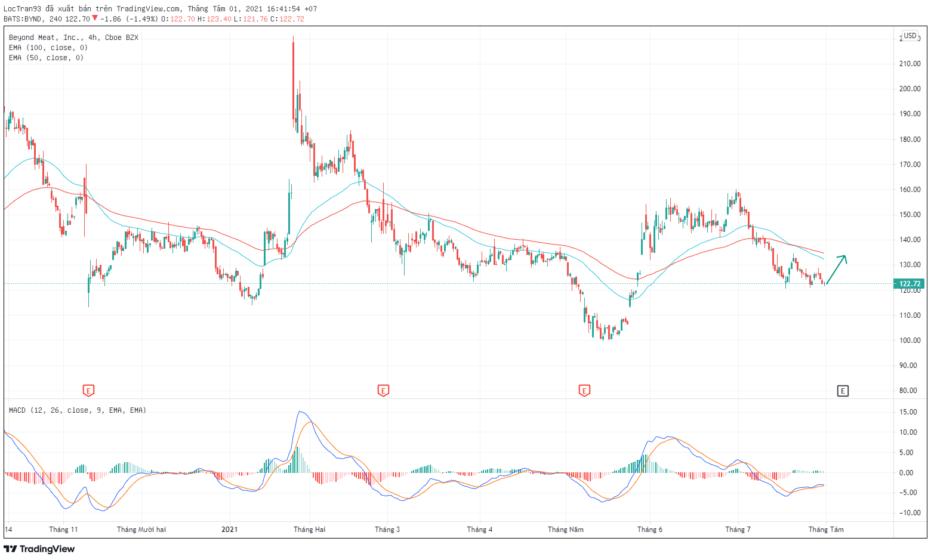Screen dimensions: 931x560
Task: Click the header high value H:123.40
Action: coord(215,19)
